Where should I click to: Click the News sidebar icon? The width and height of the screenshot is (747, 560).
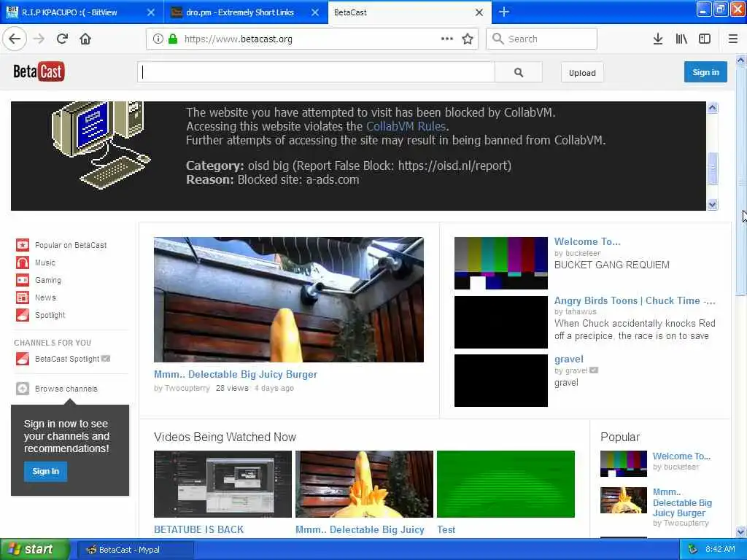23,297
